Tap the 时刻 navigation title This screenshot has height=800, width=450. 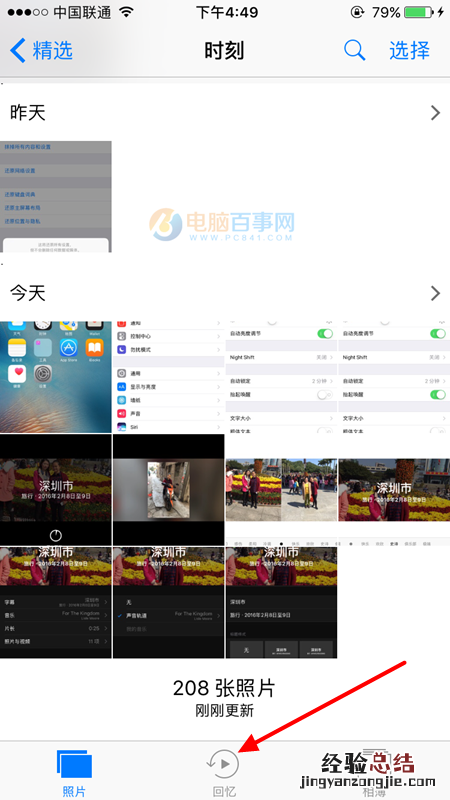[x=224, y=51]
